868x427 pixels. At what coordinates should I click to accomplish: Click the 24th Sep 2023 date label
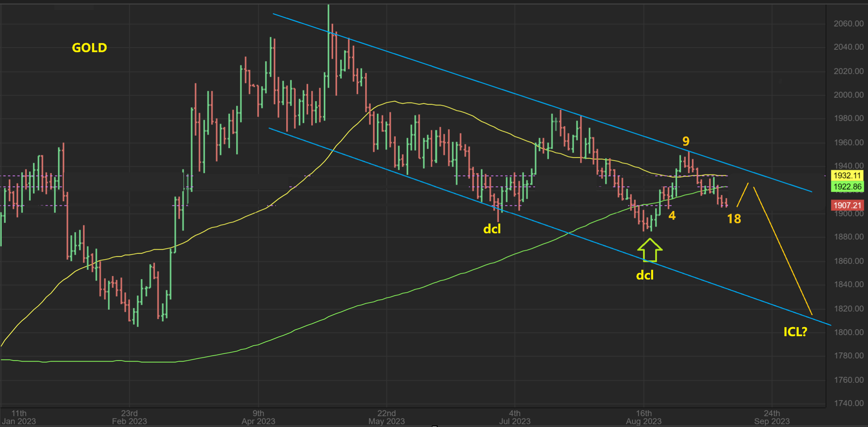pyautogui.click(x=772, y=417)
